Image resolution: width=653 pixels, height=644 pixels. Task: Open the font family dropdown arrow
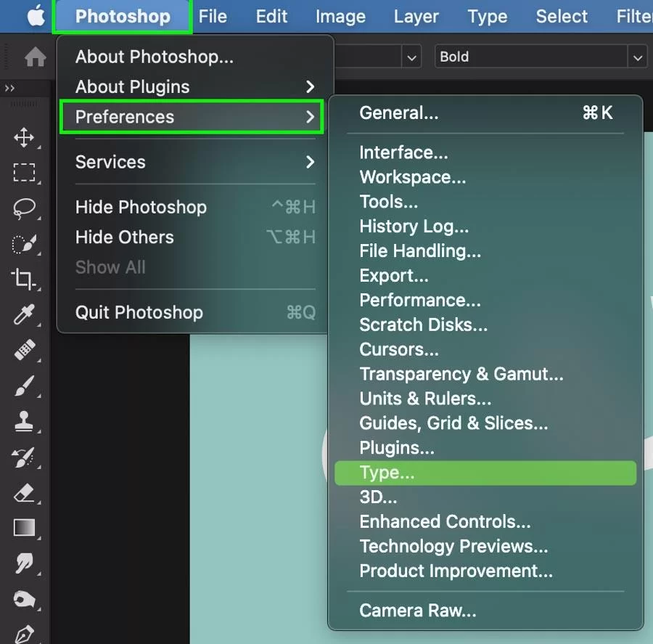coord(411,57)
